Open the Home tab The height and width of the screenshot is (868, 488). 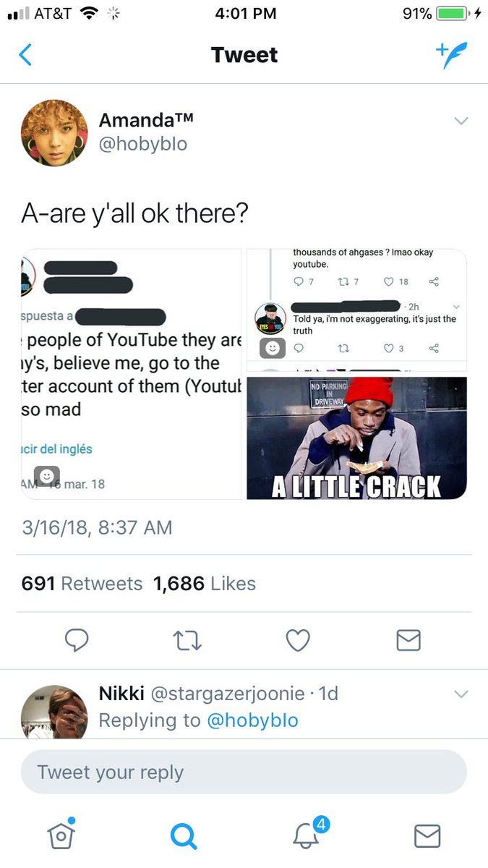point(61,834)
